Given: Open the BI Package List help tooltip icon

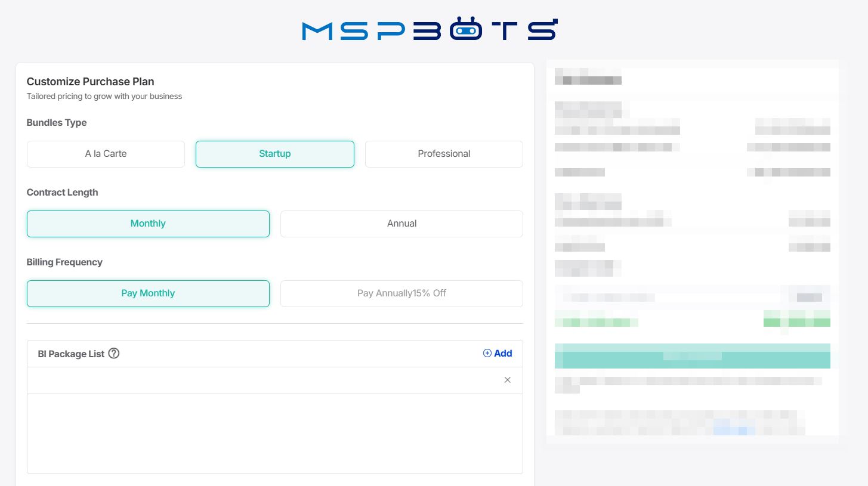Looking at the screenshot, I should click(x=114, y=354).
